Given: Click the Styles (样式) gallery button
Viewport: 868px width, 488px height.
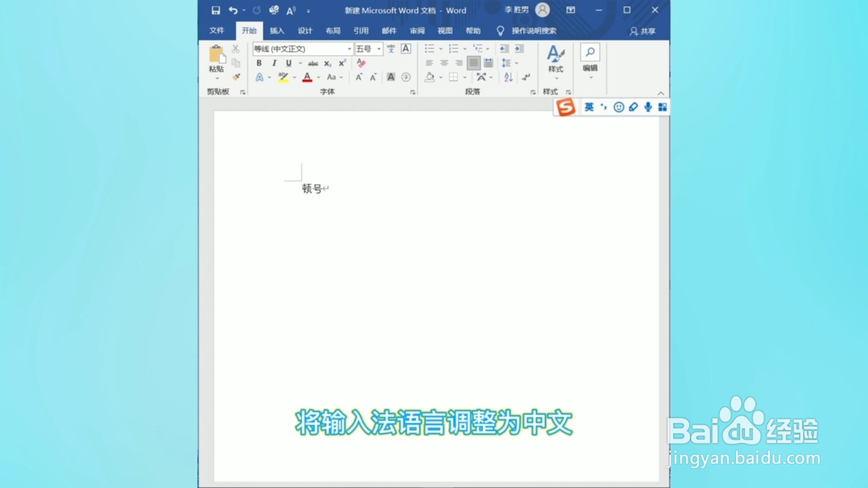Looking at the screenshot, I should (556, 62).
